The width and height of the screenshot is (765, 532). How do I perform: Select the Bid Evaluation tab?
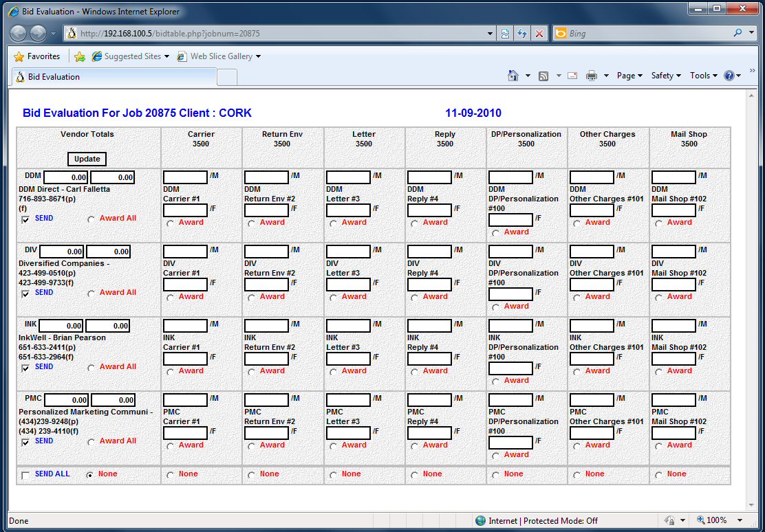pyautogui.click(x=114, y=77)
